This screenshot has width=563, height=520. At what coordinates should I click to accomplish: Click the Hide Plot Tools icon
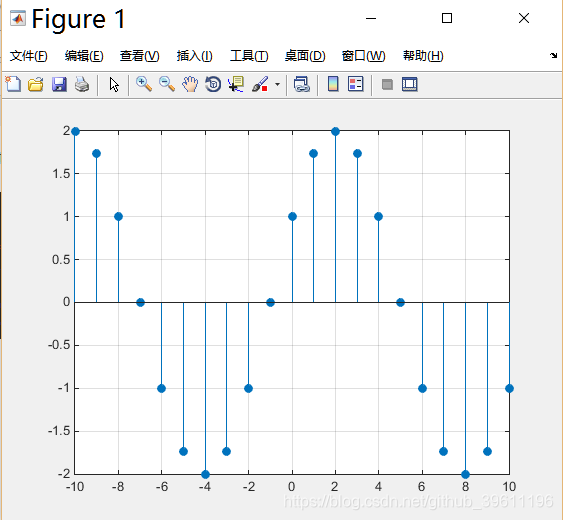tap(387, 85)
